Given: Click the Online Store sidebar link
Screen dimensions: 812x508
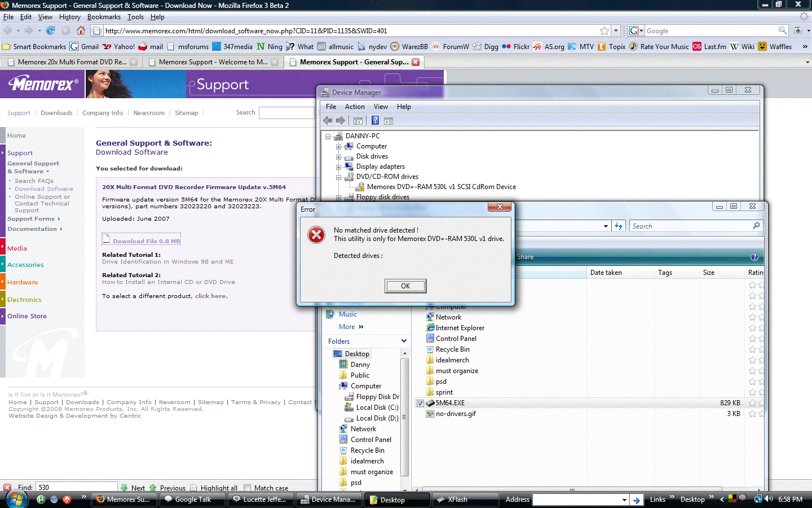Looking at the screenshot, I should (x=27, y=316).
